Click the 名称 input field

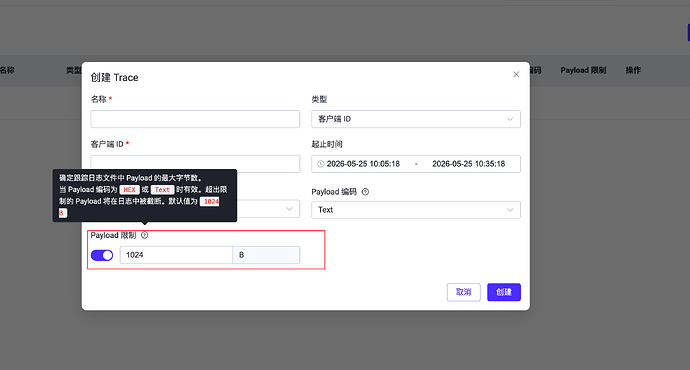(195, 119)
